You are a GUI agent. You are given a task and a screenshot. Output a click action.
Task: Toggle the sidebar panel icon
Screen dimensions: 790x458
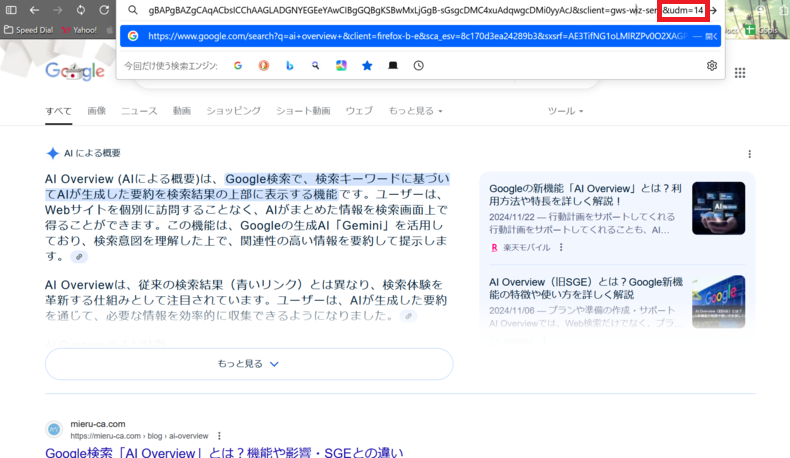[11, 10]
